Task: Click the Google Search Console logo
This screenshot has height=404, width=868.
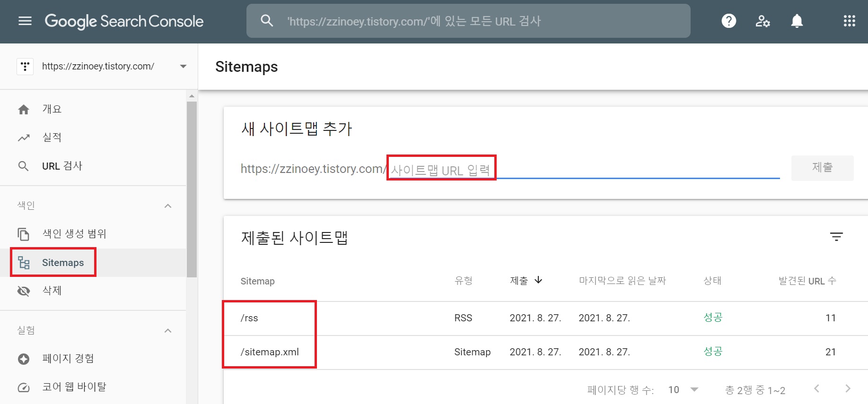Action: coord(124,21)
